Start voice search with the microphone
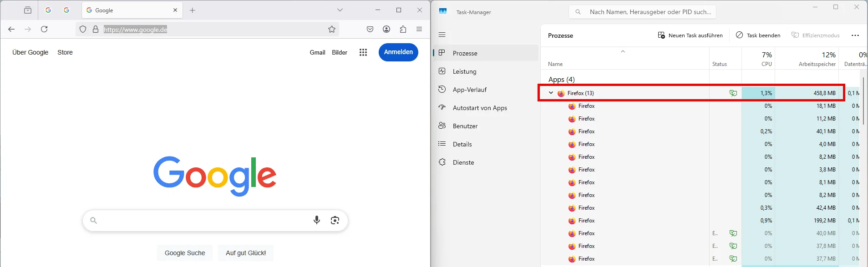 [317, 220]
